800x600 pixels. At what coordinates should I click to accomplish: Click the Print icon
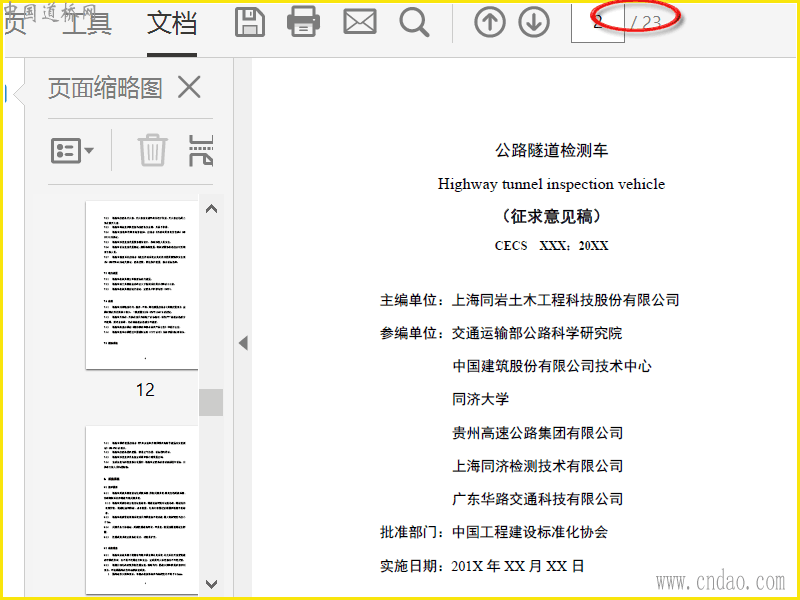coord(304,22)
